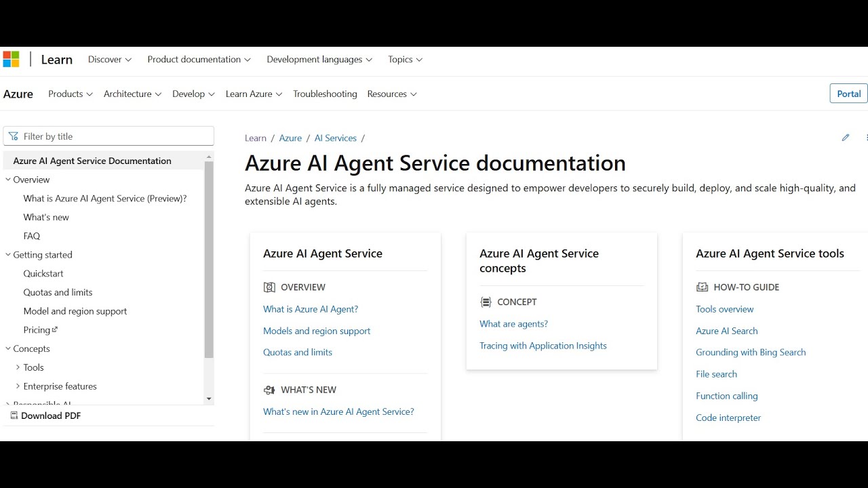The image size is (868, 488).
Task: Click the AI Services breadcrumb link
Action: pos(336,138)
